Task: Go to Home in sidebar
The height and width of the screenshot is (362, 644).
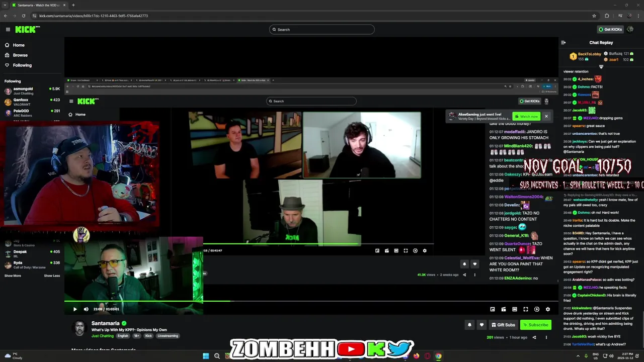Action: [19, 45]
